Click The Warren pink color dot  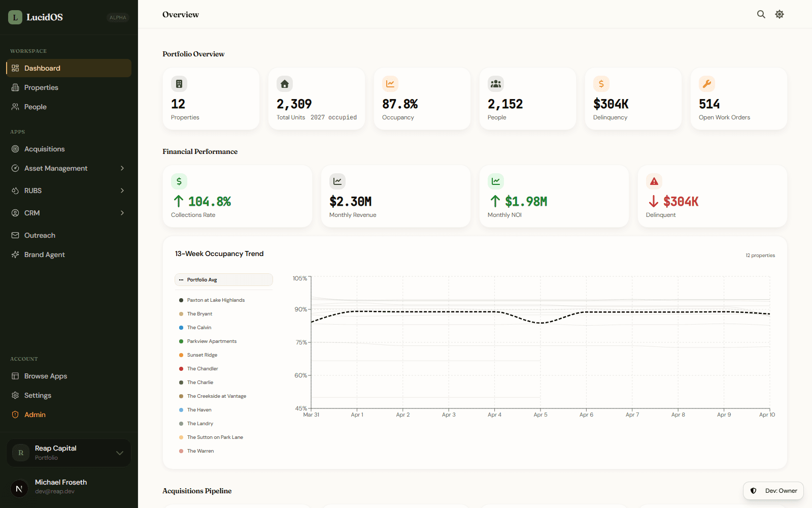click(181, 451)
